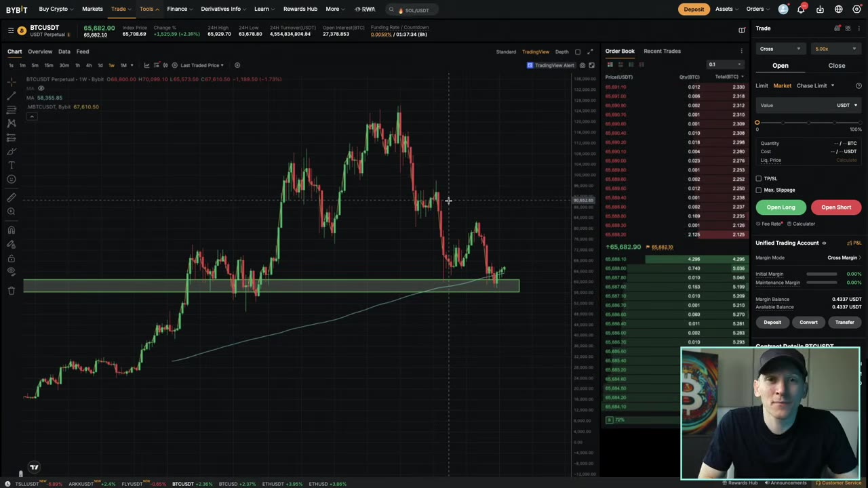Change language via globe icon
This screenshot has height=488, width=868.
(x=839, y=9)
